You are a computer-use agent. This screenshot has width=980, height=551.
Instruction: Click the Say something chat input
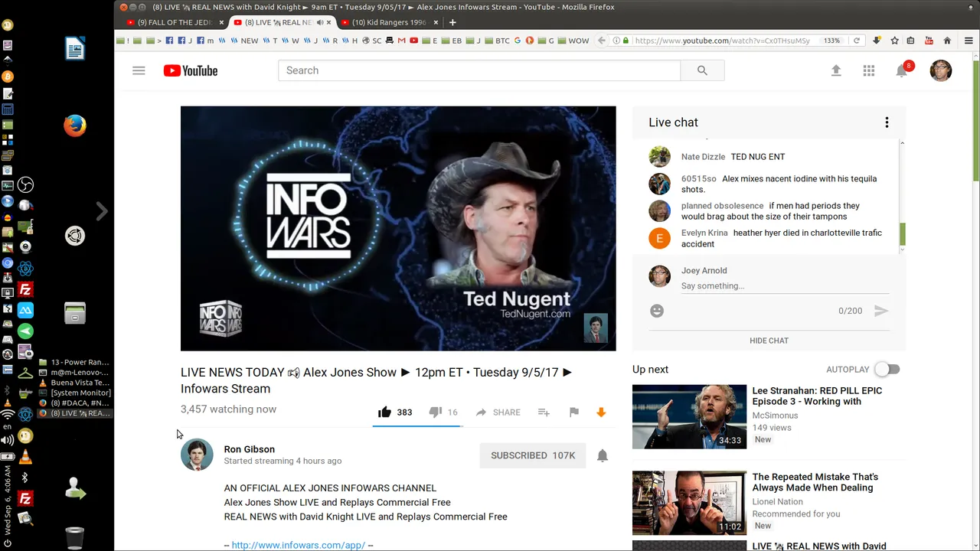[785, 285]
